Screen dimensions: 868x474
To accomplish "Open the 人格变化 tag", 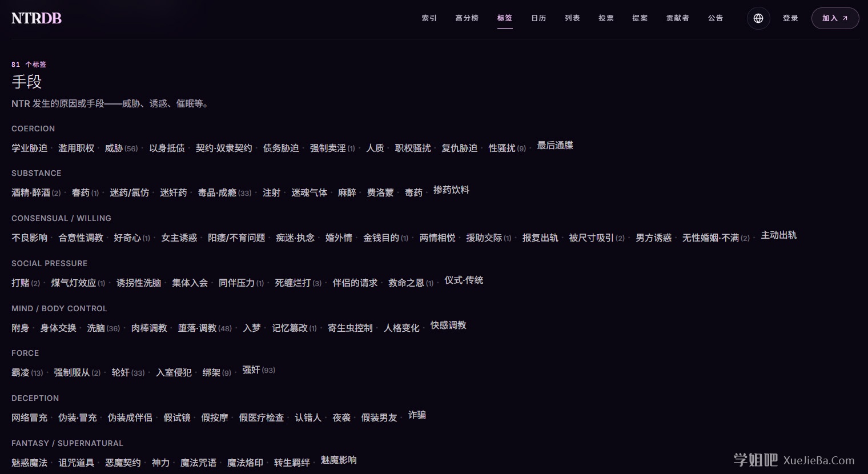I will (401, 328).
